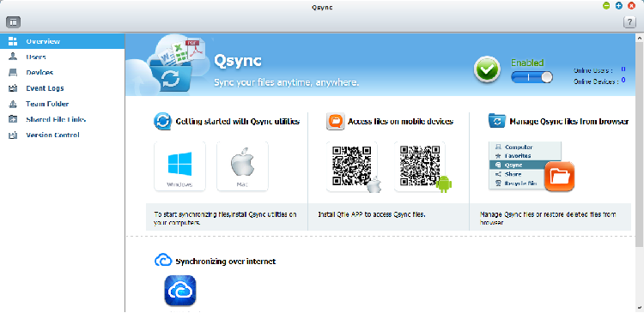Click the iOS Qfile QR code

coord(352,166)
